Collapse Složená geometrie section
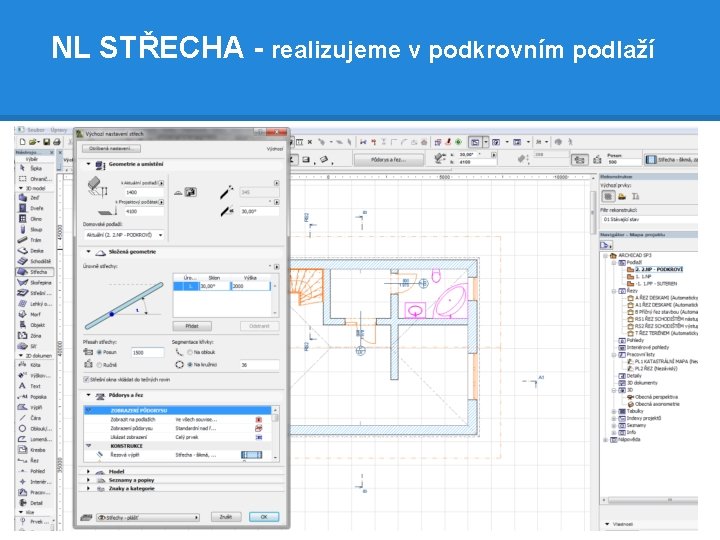720x540 pixels. coord(89,252)
